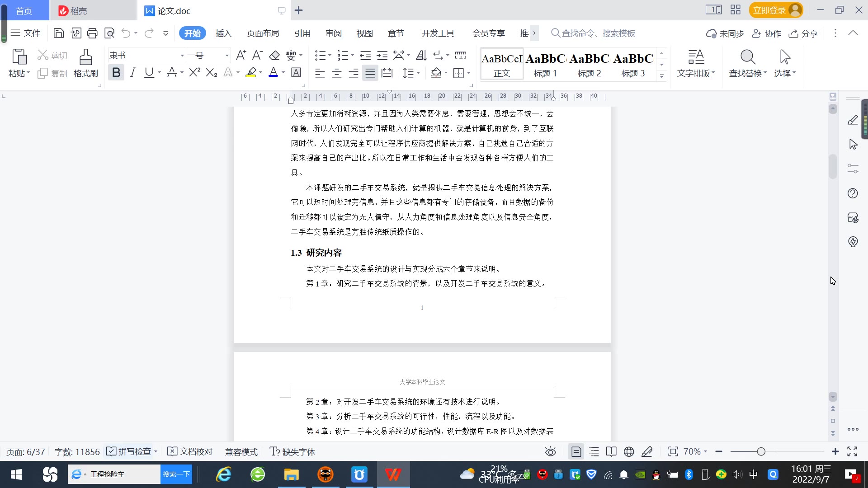The height and width of the screenshot is (488, 868).
Task: Open the 开发工具 ribbon tab
Action: tap(438, 33)
